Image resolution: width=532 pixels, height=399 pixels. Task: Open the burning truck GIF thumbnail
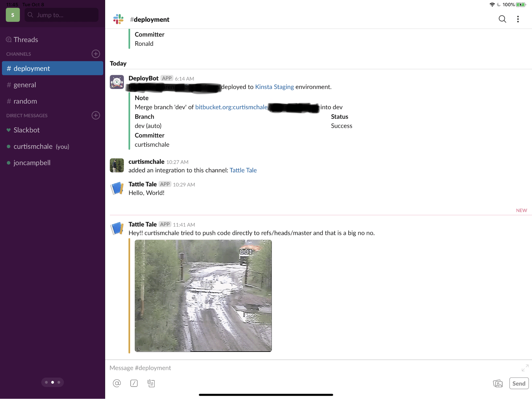coord(203,295)
